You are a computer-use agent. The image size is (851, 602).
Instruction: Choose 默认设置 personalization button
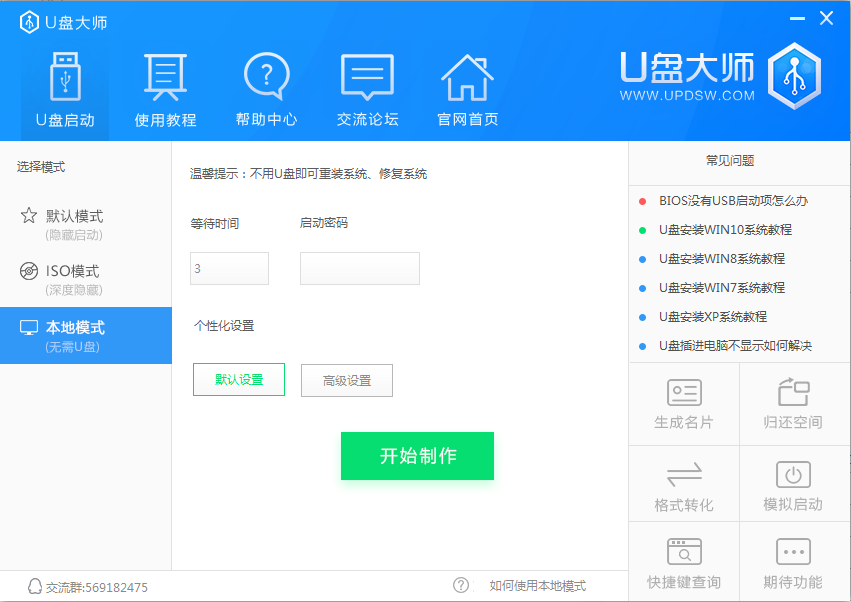(239, 379)
